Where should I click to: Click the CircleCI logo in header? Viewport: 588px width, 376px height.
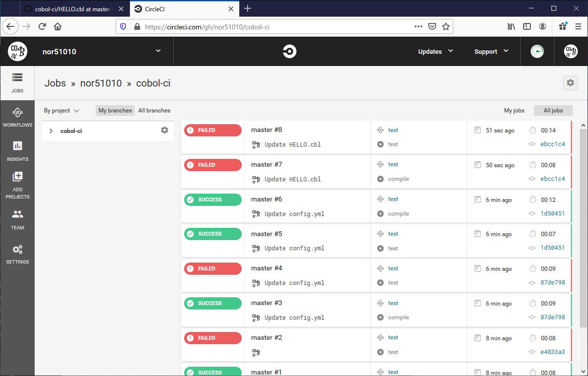coord(290,51)
